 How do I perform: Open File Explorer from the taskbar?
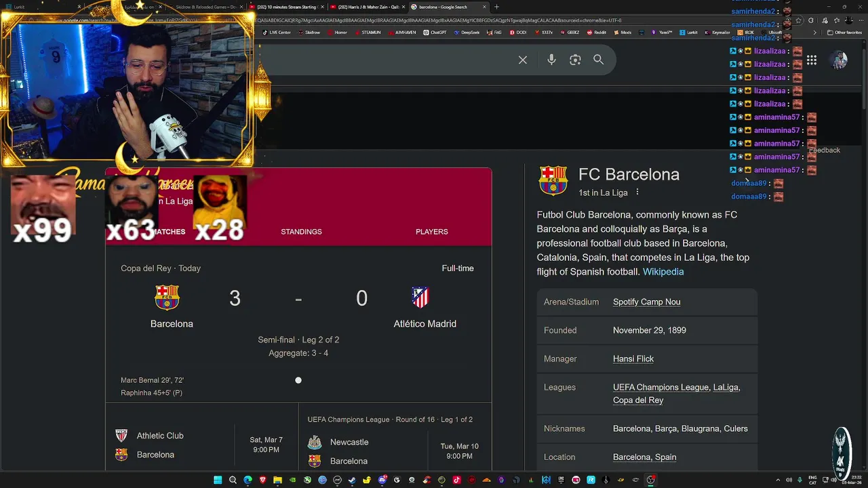(x=277, y=480)
